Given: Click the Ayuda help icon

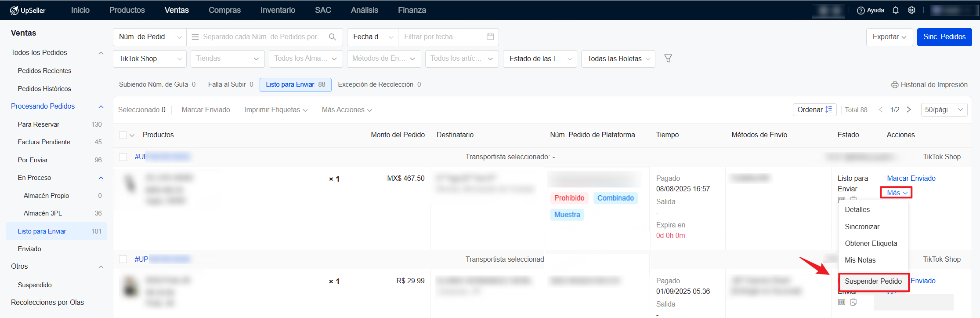Looking at the screenshot, I should tap(861, 10).
